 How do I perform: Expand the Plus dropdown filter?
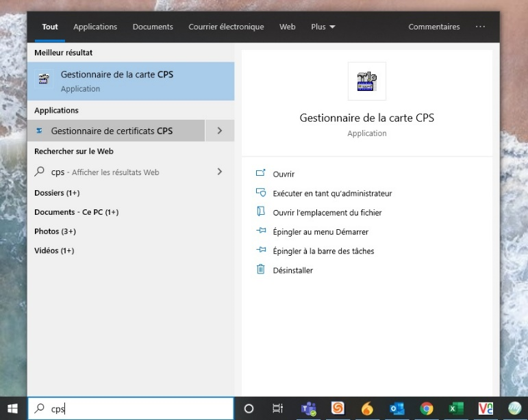point(323,27)
